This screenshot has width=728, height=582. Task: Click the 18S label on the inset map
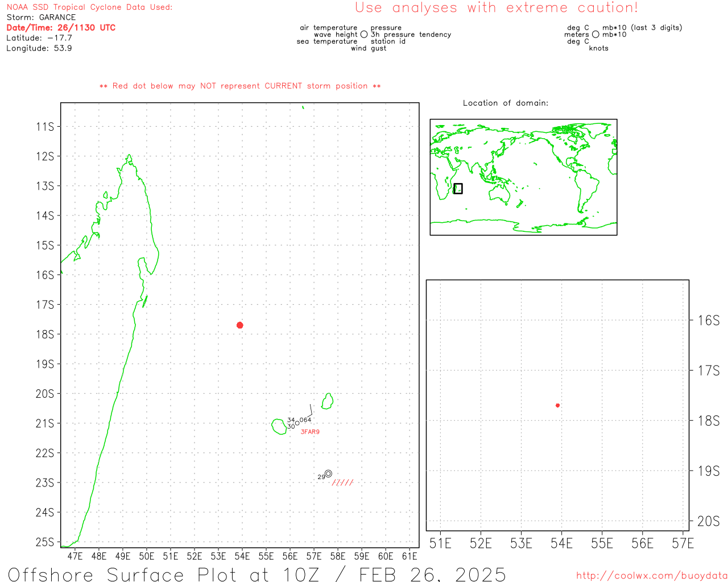[709, 421]
